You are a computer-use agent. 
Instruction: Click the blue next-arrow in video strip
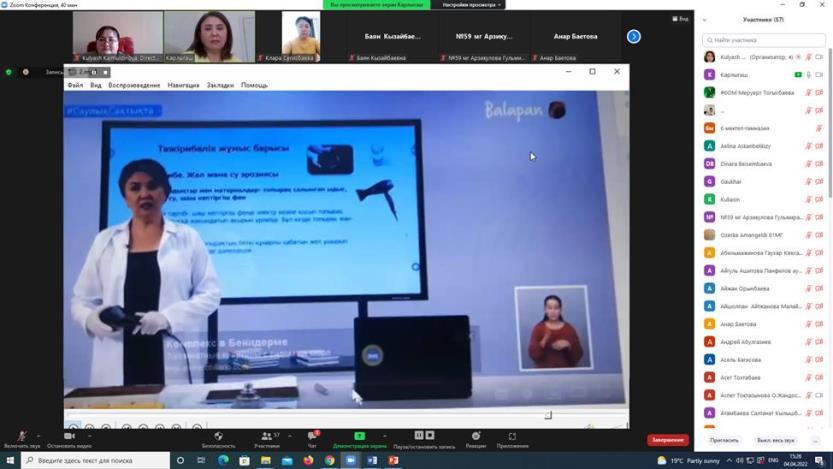pyautogui.click(x=634, y=36)
